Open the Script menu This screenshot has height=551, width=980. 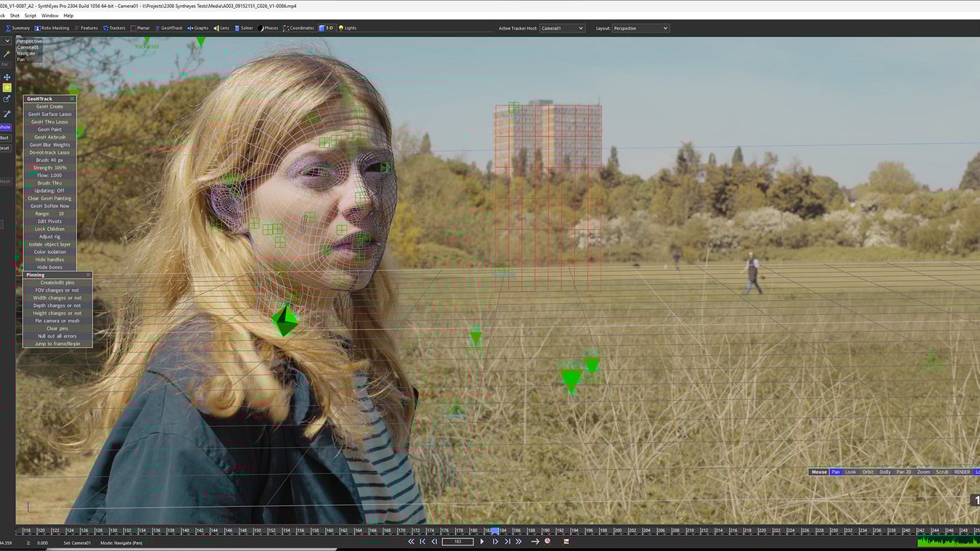(x=30, y=15)
